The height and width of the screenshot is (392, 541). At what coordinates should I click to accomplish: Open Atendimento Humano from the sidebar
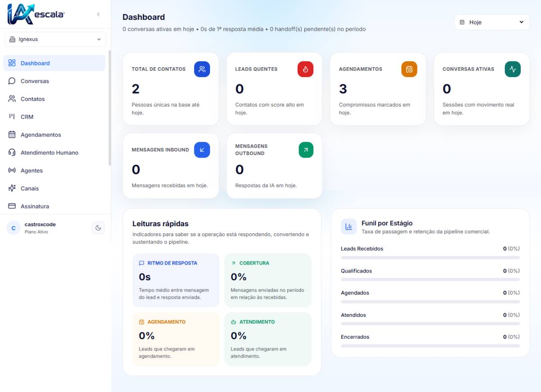tap(54, 153)
